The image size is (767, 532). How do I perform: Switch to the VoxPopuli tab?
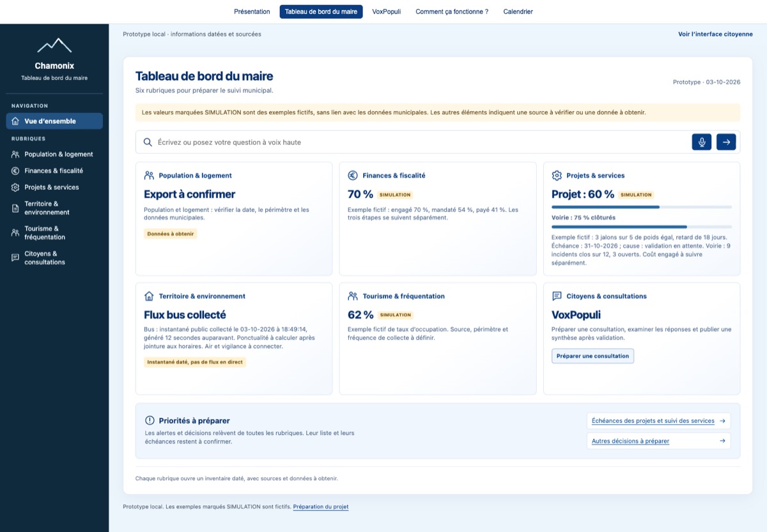(386, 11)
